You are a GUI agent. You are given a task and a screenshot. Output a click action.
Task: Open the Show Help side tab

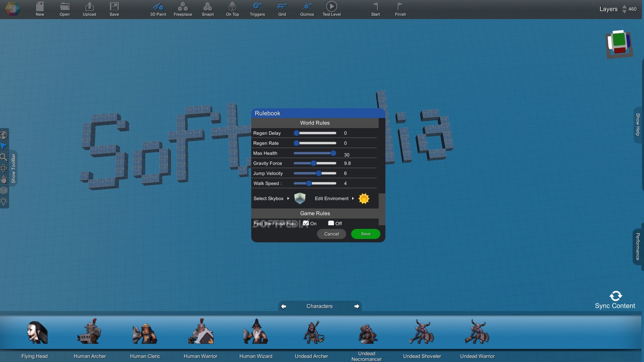click(x=638, y=125)
